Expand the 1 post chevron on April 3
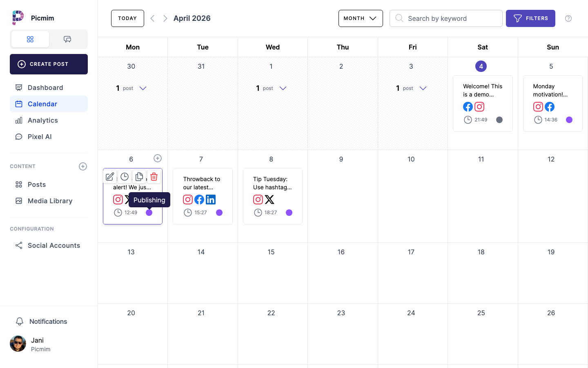588x368 pixels. pos(423,88)
